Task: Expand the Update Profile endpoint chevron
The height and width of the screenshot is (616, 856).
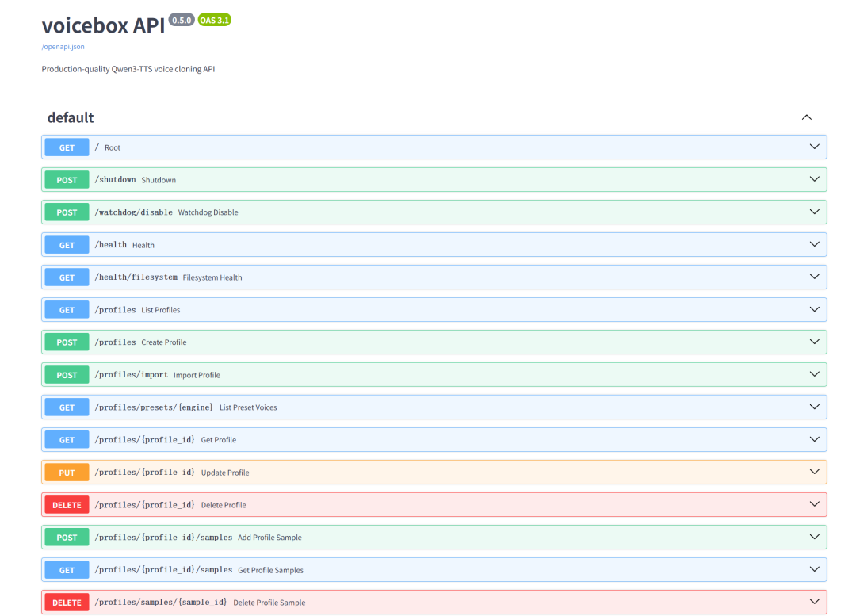Action: (x=814, y=472)
